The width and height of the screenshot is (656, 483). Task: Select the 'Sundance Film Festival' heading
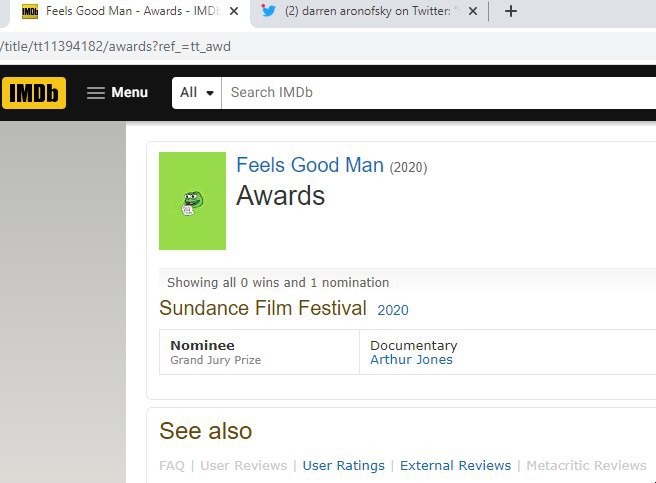(x=263, y=308)
